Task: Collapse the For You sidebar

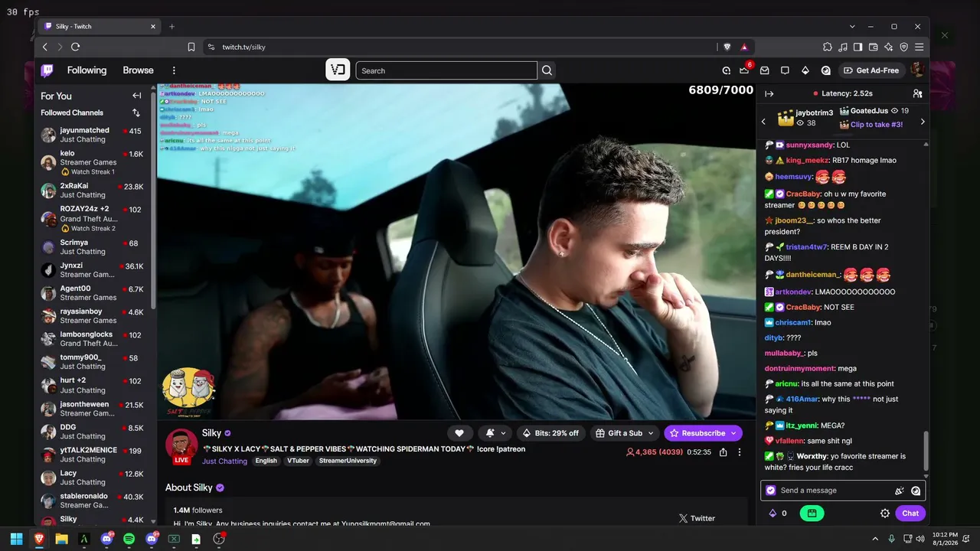Action: 136,96
